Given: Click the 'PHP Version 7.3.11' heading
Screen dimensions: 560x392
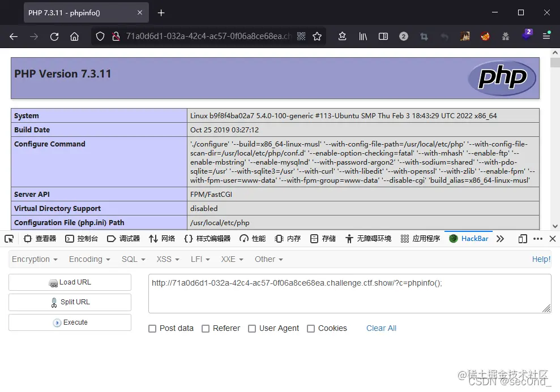Looking at the screenshot, I should tap(63, 74).
